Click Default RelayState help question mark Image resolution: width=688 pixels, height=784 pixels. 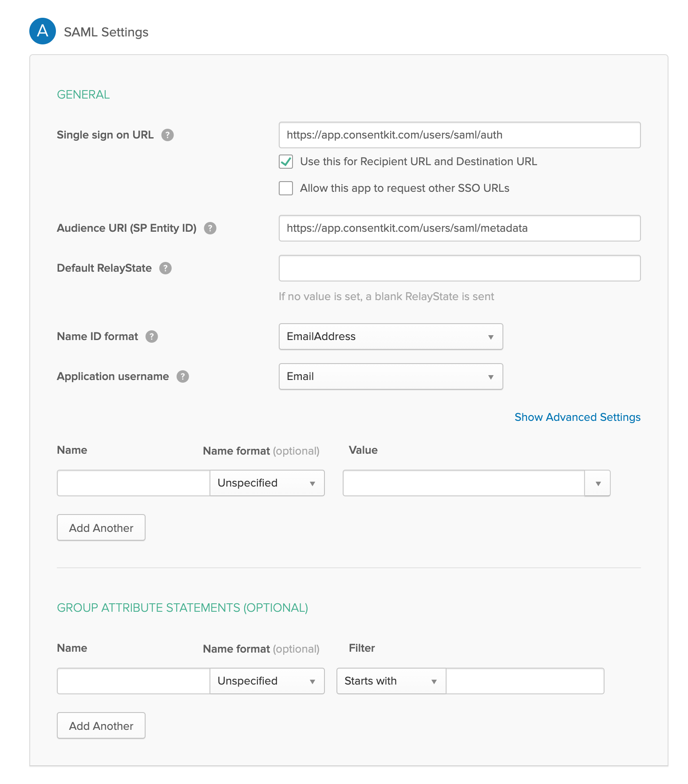tap(166, 268)
